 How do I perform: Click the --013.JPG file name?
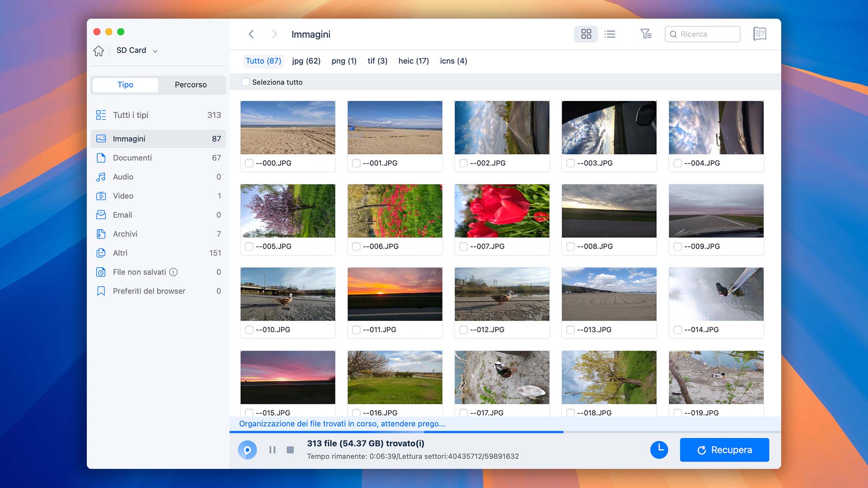point(594,330)
